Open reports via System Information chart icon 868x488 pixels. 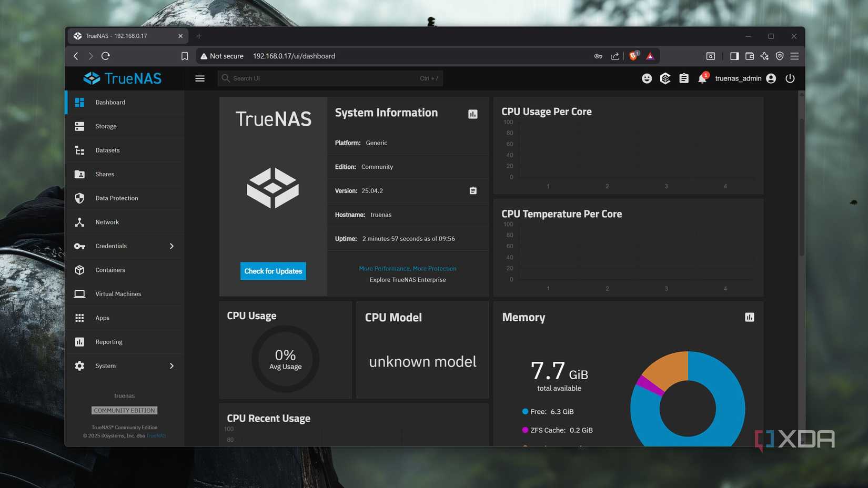coord(472,114)
